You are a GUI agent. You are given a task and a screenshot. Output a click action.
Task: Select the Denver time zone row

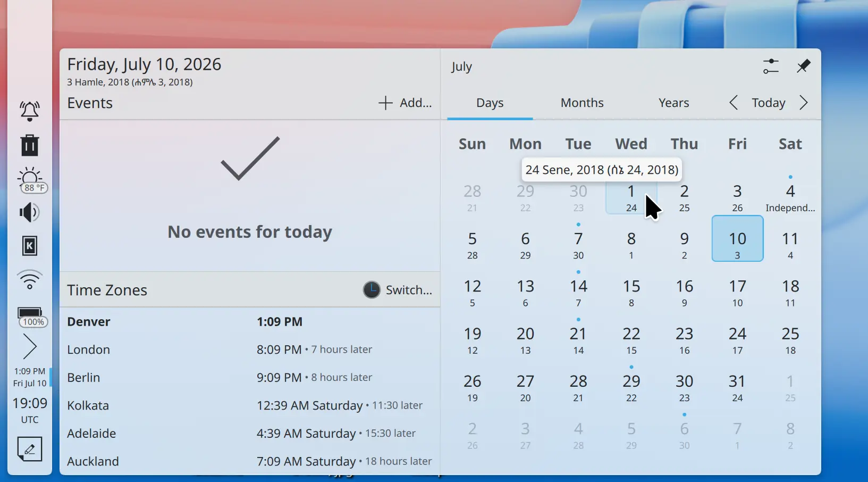[x=250, y=322]
